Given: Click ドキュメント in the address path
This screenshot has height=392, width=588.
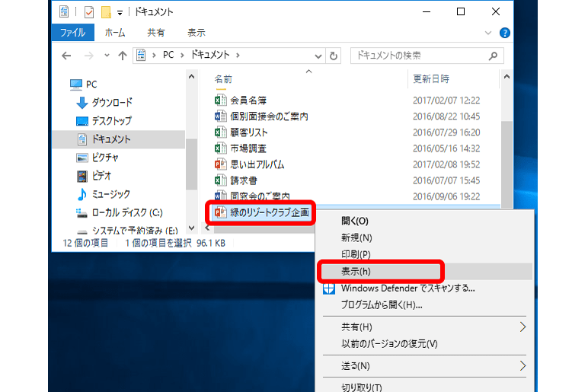Looking at the screenshot, I should pyautogui.click(x=210, y=55).
